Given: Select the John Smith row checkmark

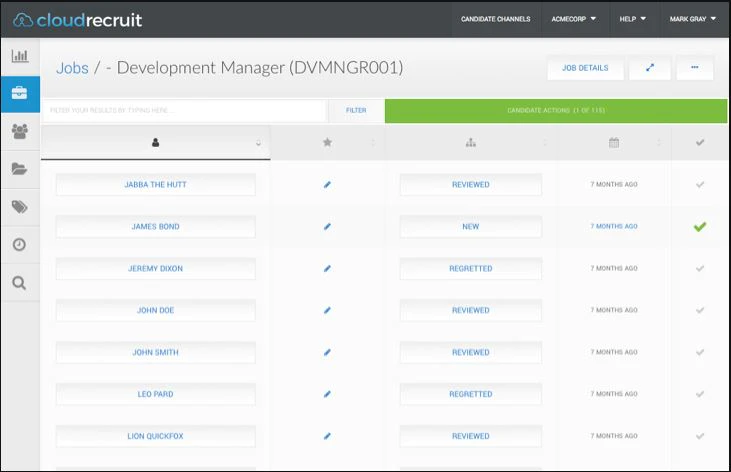Looking at the screenshot, I should 700,352.
